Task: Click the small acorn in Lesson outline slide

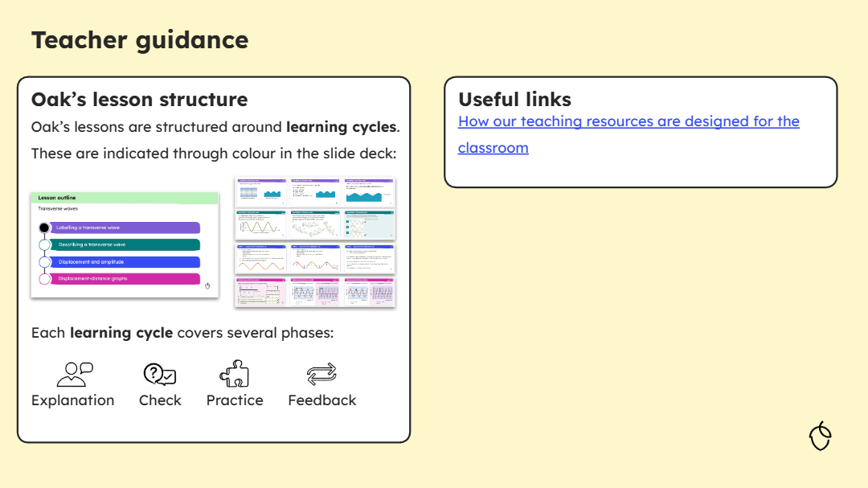Action: click(207, 285)
